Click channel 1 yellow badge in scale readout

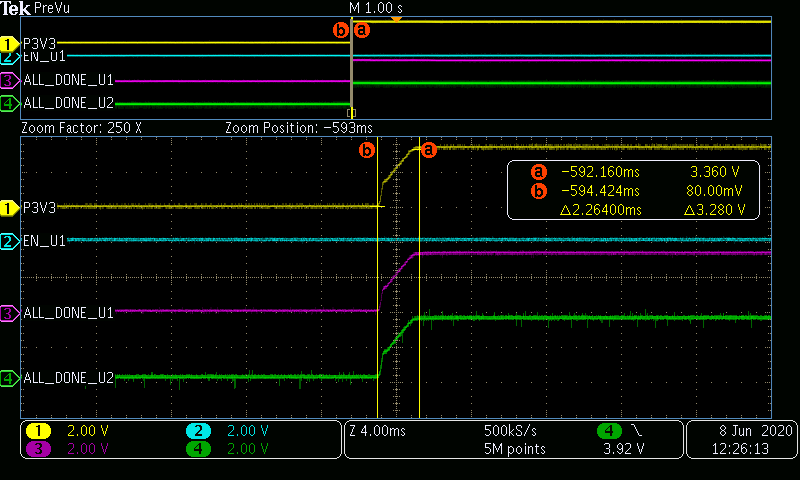[x=38, y=432]
